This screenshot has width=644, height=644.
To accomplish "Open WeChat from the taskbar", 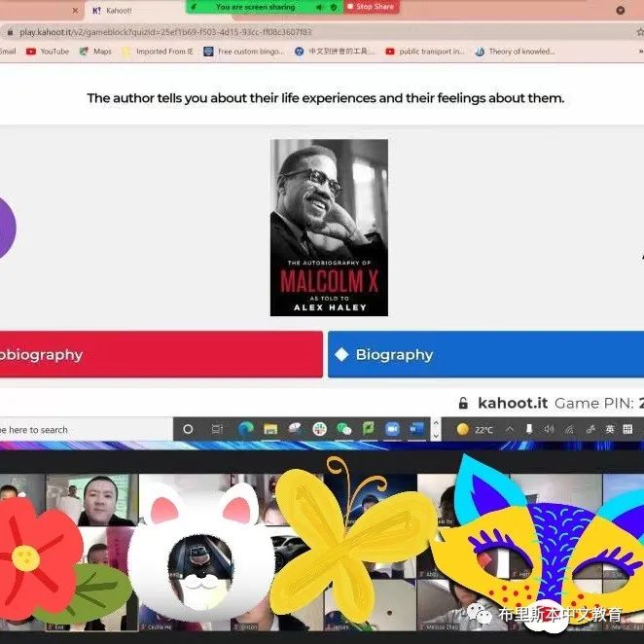I will [343, 429].
